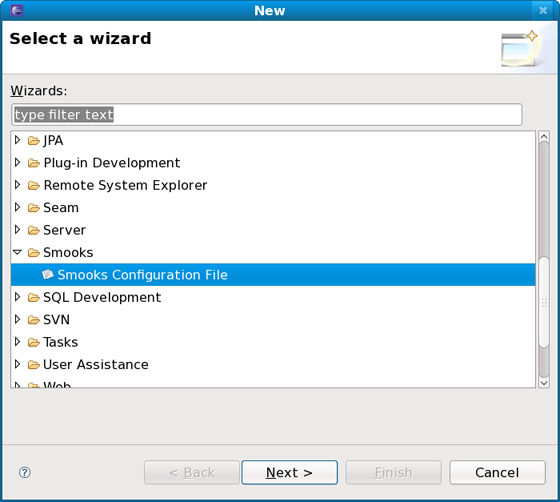Open help via the question mark icon
The width and height of the screenshot is (560, 502).
[x=25, y=472]
